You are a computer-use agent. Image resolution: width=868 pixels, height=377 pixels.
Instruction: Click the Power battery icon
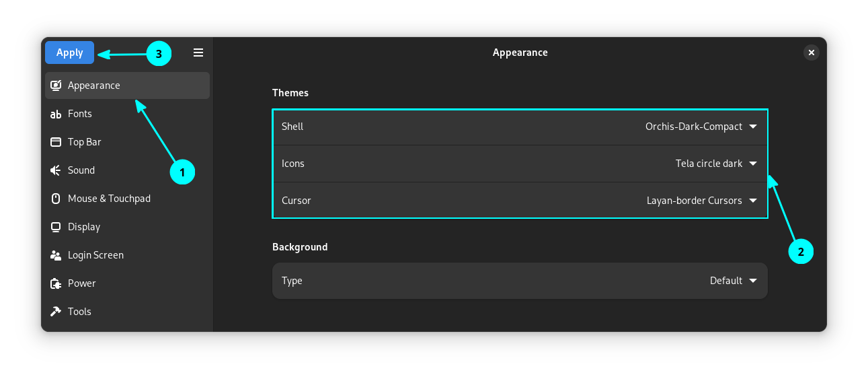coord(56,283)
